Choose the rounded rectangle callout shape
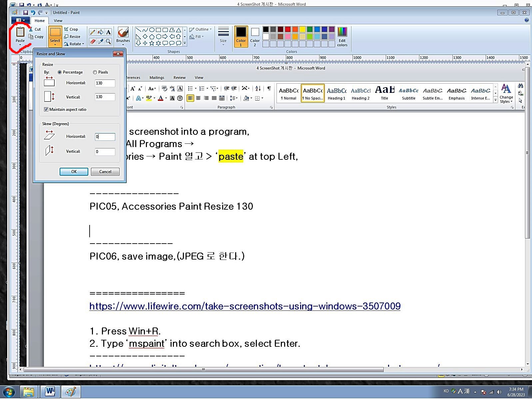 [x=165, y=43]
